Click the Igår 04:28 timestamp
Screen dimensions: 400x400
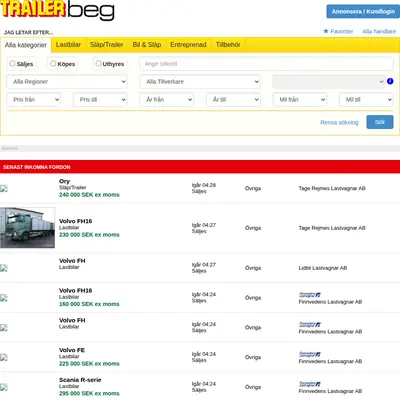pos(204,185)
